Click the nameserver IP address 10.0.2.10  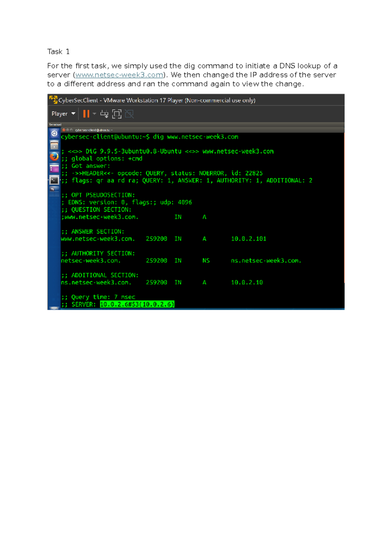pos(247,283)
